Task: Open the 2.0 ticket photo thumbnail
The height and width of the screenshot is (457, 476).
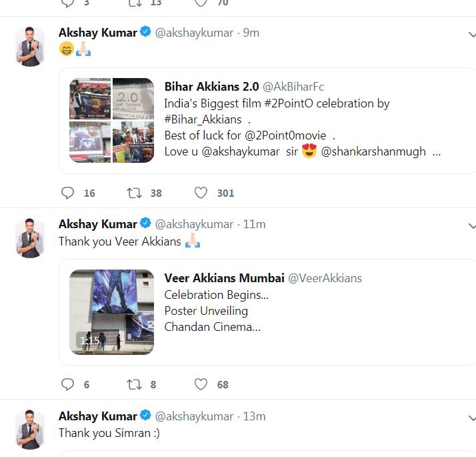Action: click(x=133, y=99)
